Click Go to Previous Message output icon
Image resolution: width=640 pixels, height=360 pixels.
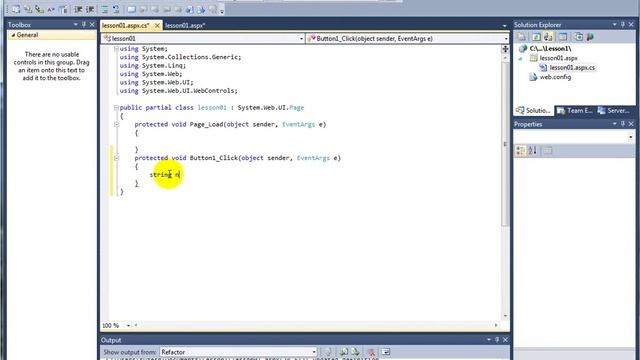coord(344,352)
